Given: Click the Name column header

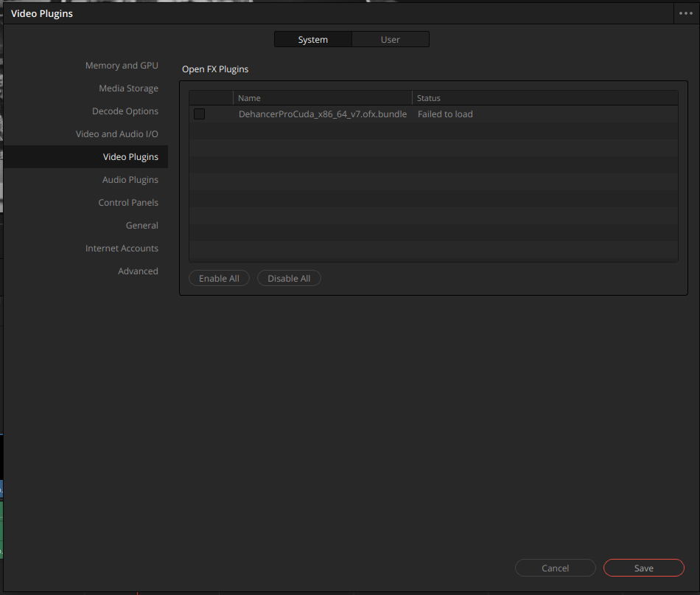Looking at the screenshot, I should [322, 98].
